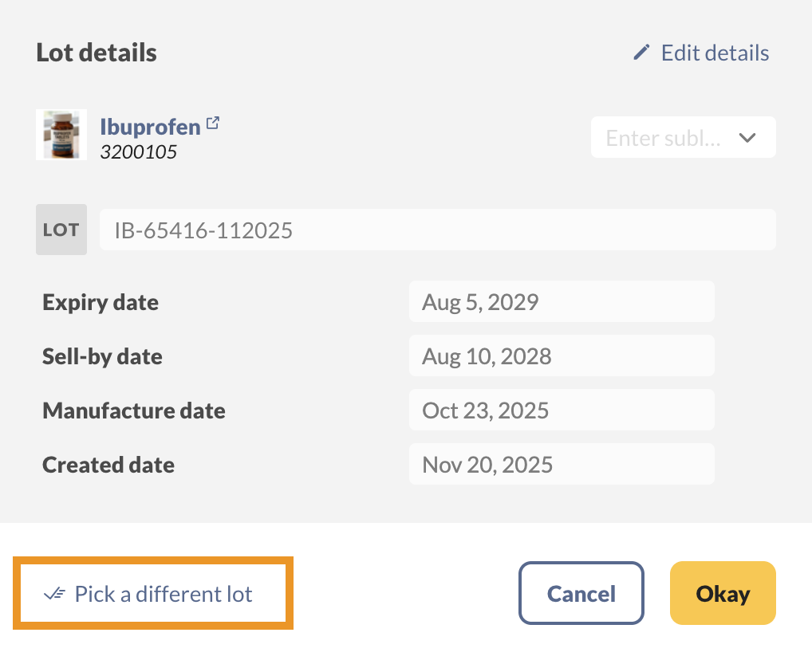812x660 pixels.
Task: Open Ibuprofen external link icon
Action: (213, 123)
